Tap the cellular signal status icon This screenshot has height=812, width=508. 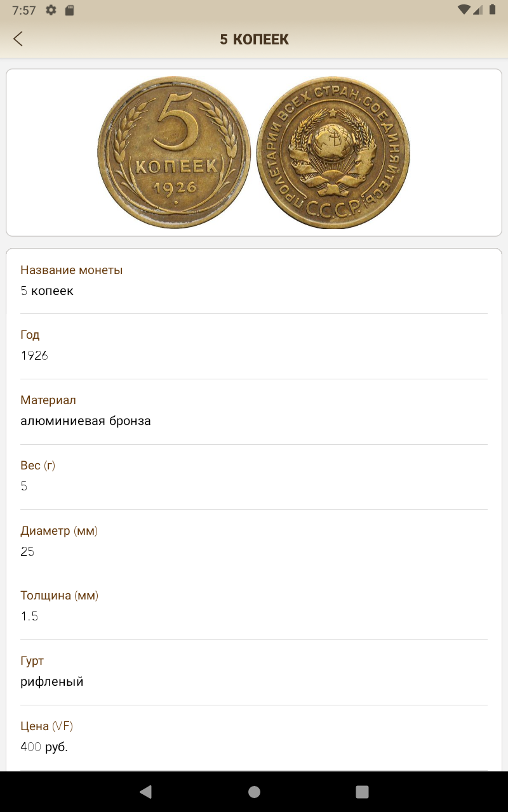[478, 10]
